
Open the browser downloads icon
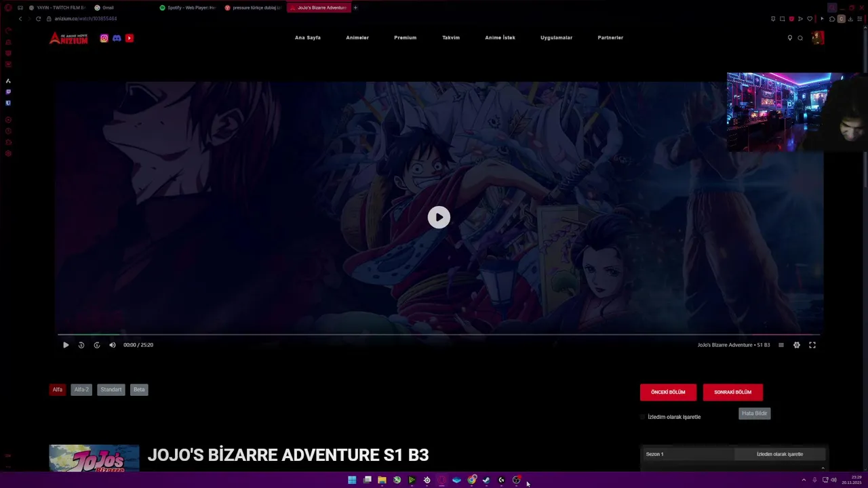tap(850, 19)
